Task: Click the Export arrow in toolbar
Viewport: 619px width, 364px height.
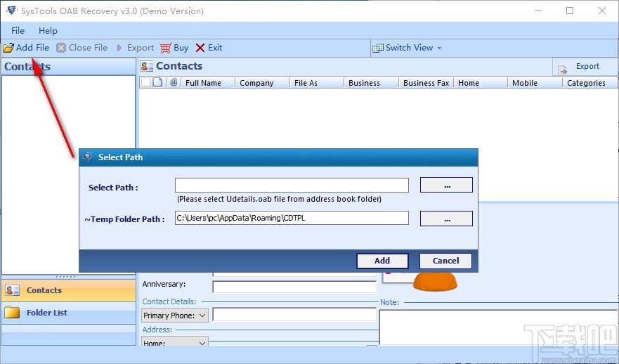Action: [119, 48]
